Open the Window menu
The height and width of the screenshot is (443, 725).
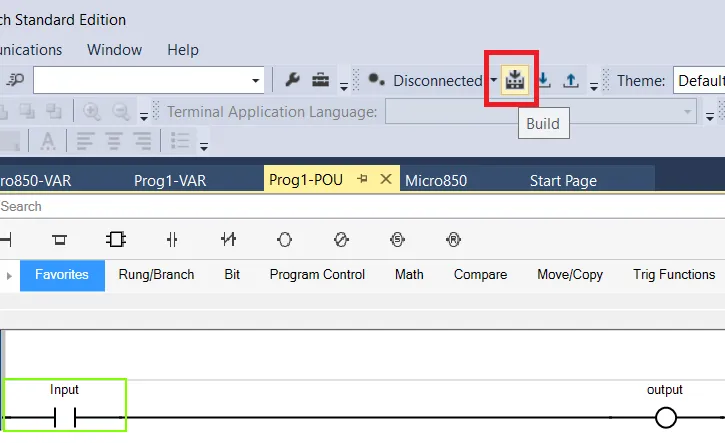pyautogui.click(x=114, y=49)
